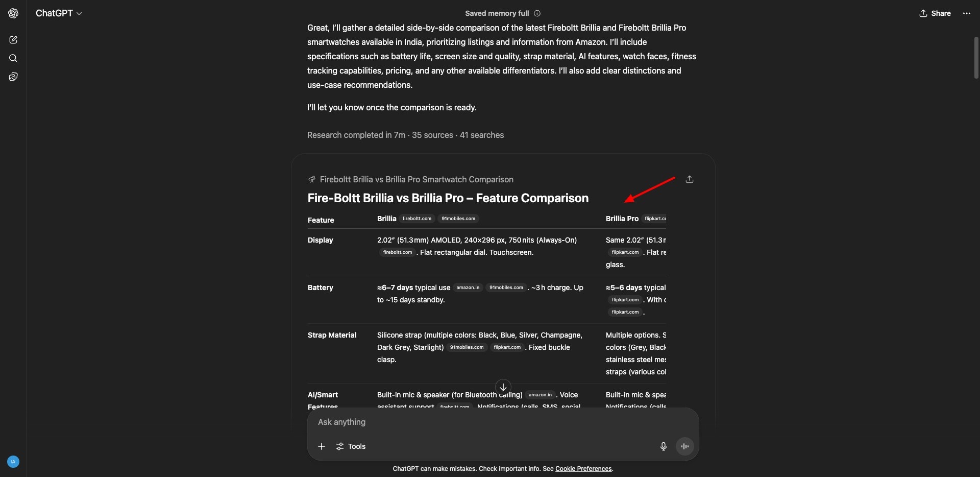Expand the research sources and searches summary
This screenshot has height=477, width=980.
pos(405,135)
